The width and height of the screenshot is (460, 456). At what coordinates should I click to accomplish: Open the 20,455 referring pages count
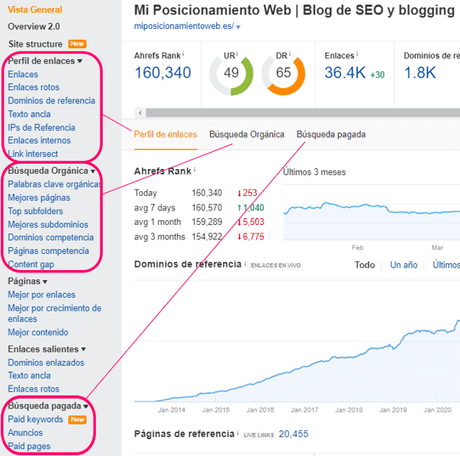[x=294, y=434]
